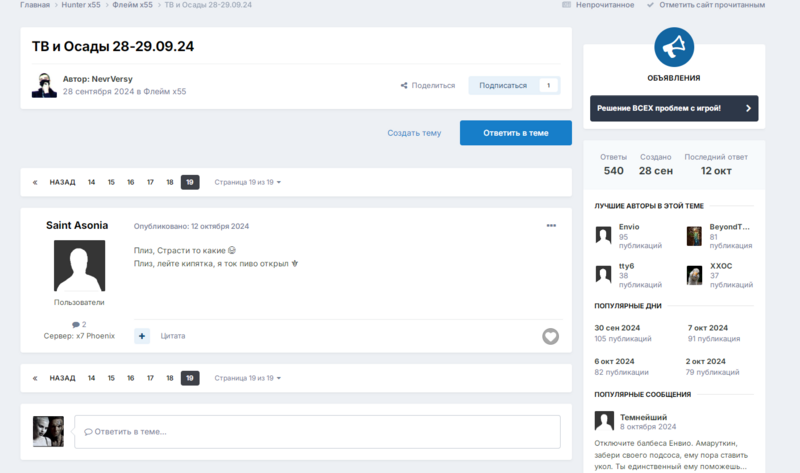Click the 'Ответить в теме' blue button

coord(515,133)
